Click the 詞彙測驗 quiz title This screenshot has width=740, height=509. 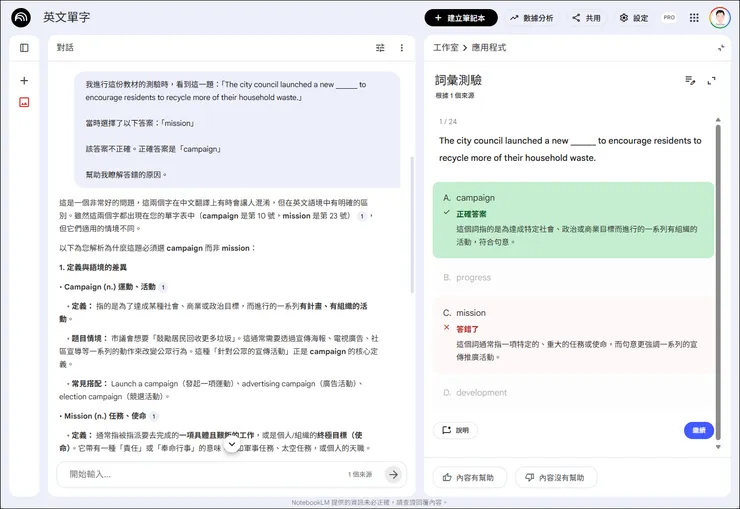tap(458, 80)
